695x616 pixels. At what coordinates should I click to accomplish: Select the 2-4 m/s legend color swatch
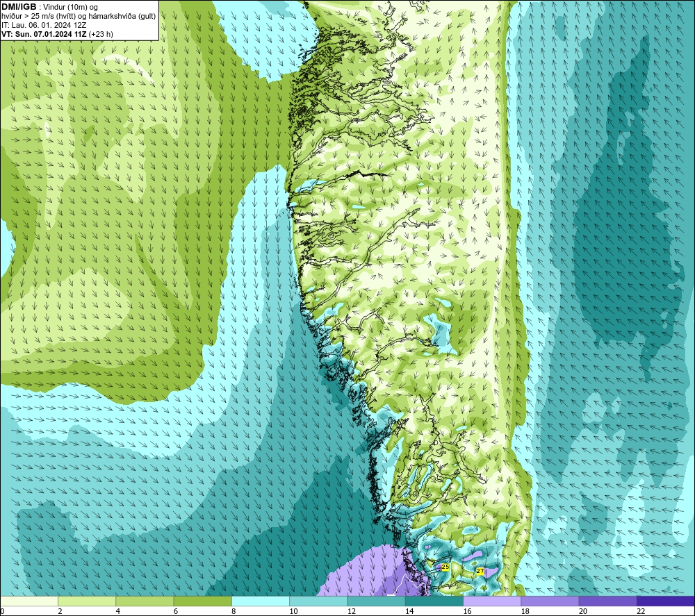tap(87, 601)
